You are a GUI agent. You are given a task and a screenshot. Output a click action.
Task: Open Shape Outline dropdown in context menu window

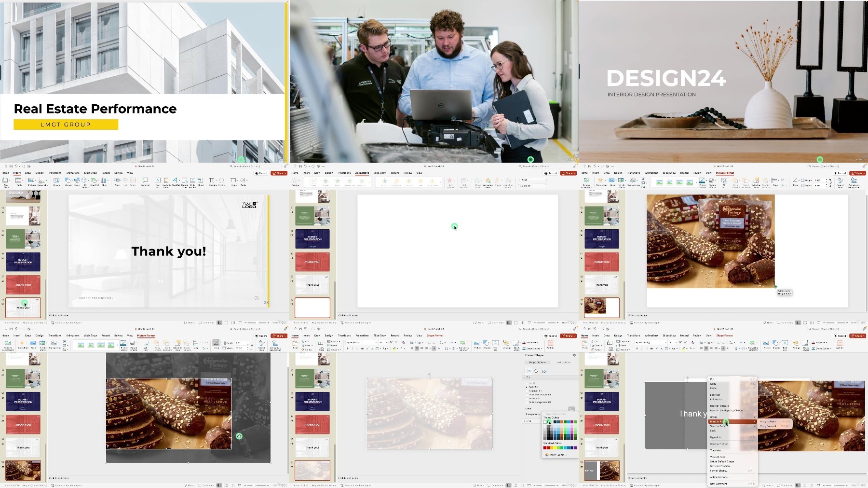point(823,349)
